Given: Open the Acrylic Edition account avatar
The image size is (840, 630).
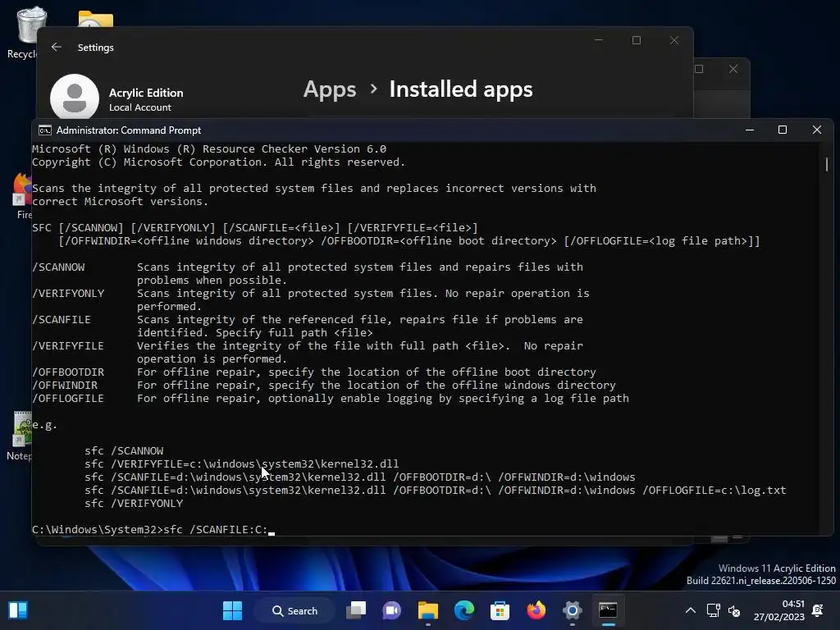Looking at the screenshot, I should (75, 98).
